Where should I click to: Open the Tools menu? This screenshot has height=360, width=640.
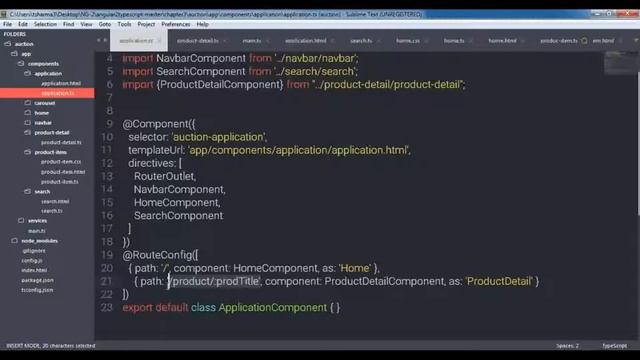click(x=124, y=24)
